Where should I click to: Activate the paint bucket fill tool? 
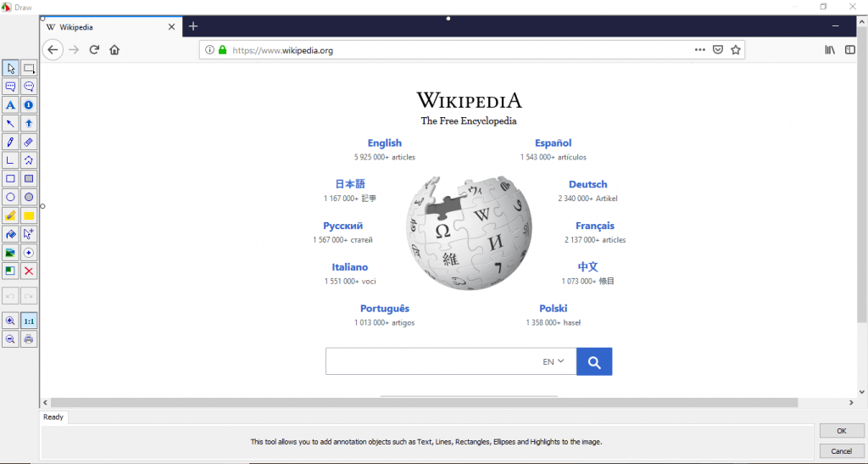10,234
